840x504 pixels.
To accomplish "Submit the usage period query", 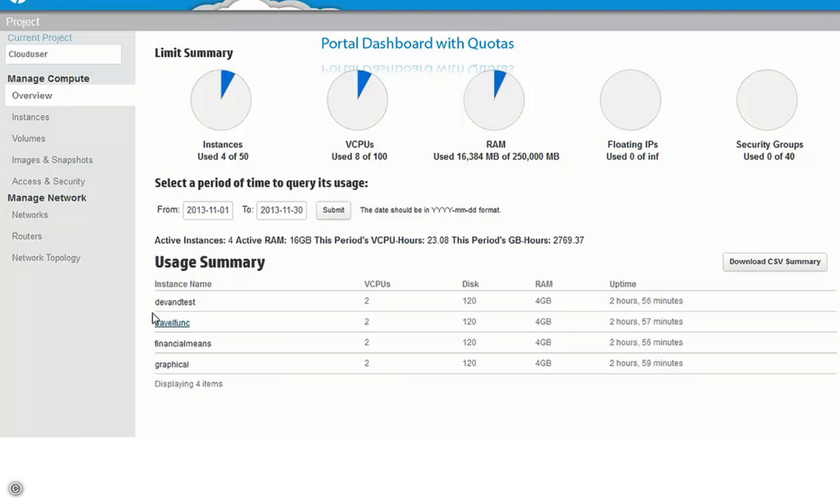I will click(x=333, y=210).
